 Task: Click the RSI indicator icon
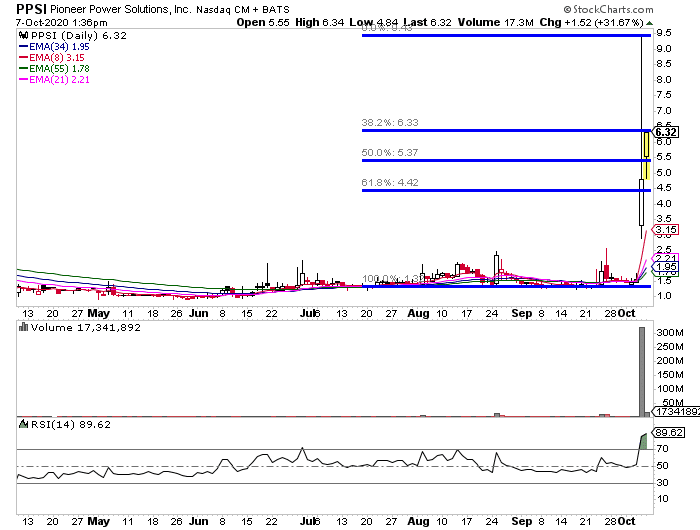23,424
